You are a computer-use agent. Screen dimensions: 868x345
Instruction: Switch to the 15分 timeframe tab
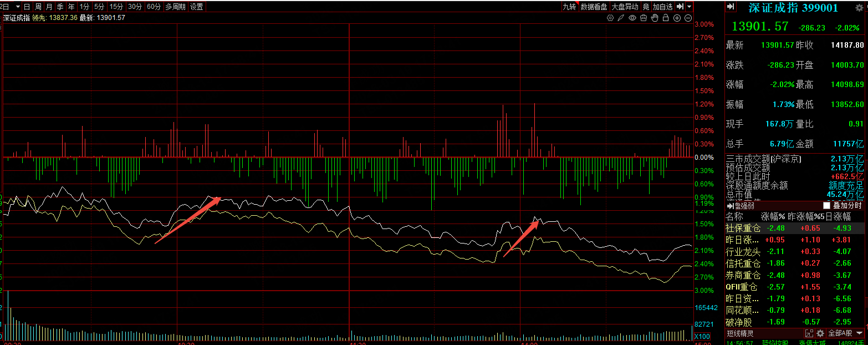click(x=116, y=7)
